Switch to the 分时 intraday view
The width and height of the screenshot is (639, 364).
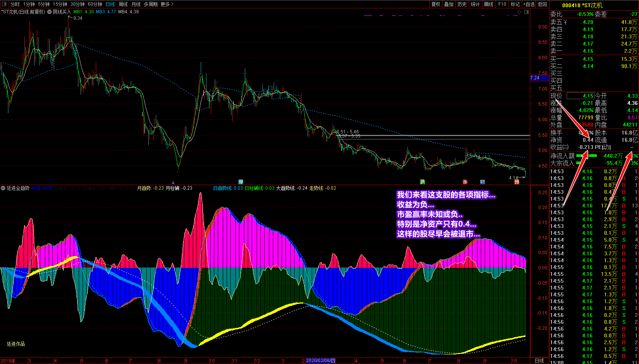pyautogui.click(x=15, y=4)
